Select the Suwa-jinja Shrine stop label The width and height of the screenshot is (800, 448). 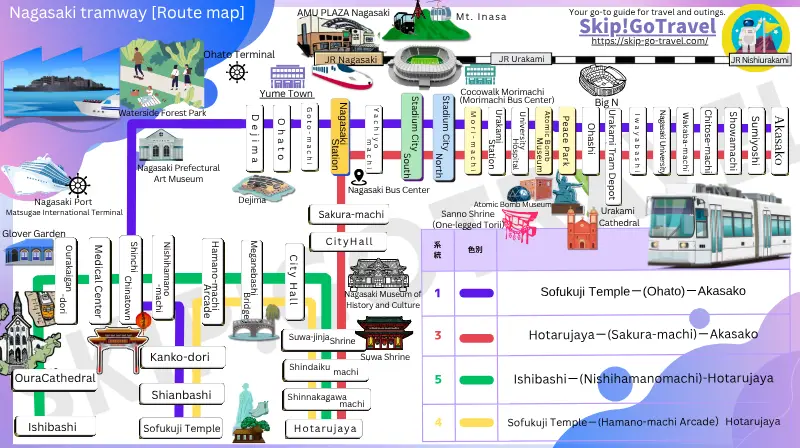tap(323, 339)
